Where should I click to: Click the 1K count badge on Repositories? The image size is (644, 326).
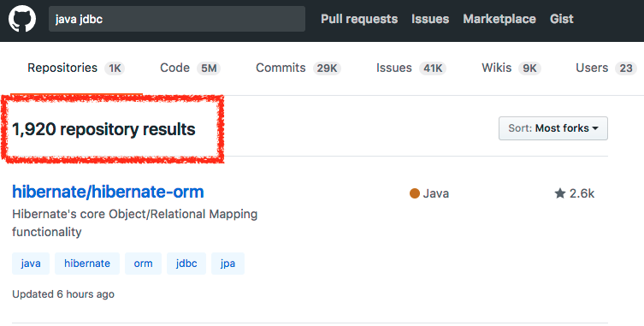[115, 68]
